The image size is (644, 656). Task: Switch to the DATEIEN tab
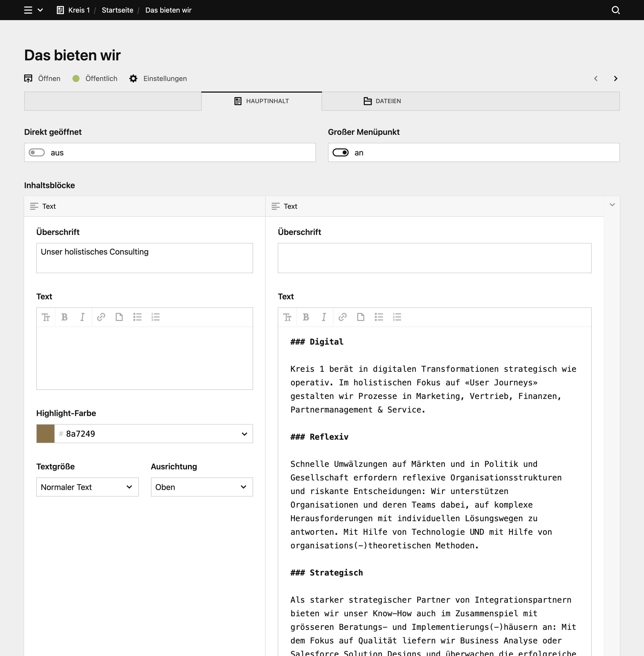coord(383,101)
